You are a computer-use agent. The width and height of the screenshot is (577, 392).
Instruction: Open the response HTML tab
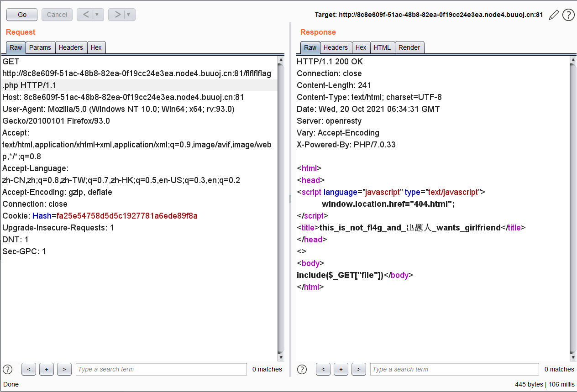coord(382,47)
